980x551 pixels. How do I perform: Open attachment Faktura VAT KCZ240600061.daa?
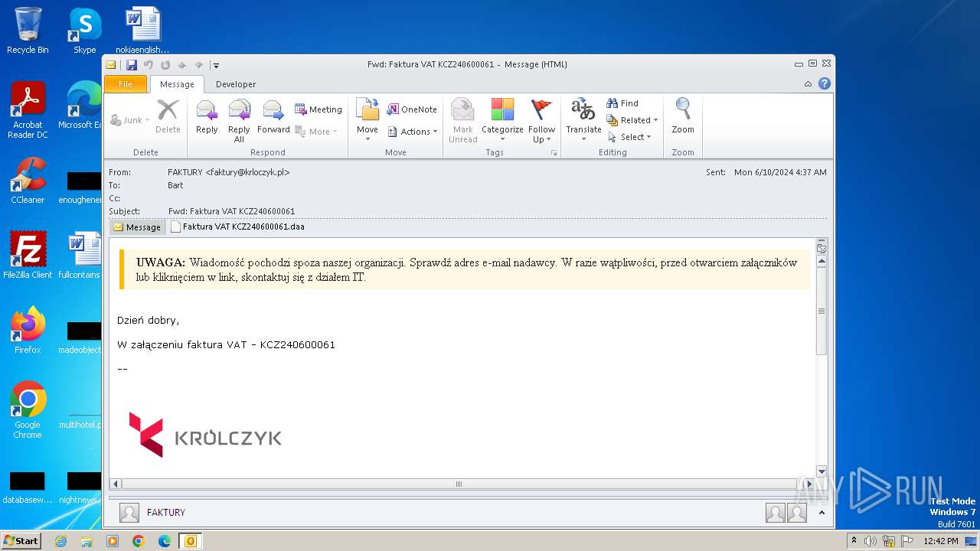coord(237,227)
